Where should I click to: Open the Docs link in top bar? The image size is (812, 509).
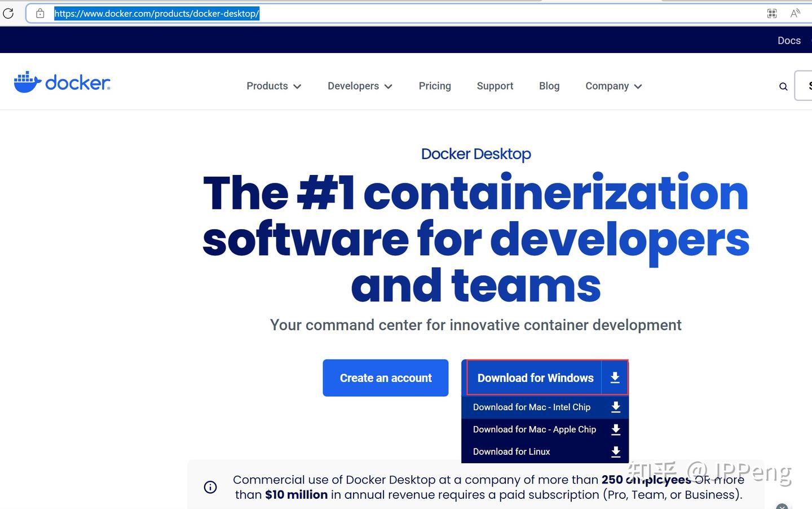pos(789,40)
